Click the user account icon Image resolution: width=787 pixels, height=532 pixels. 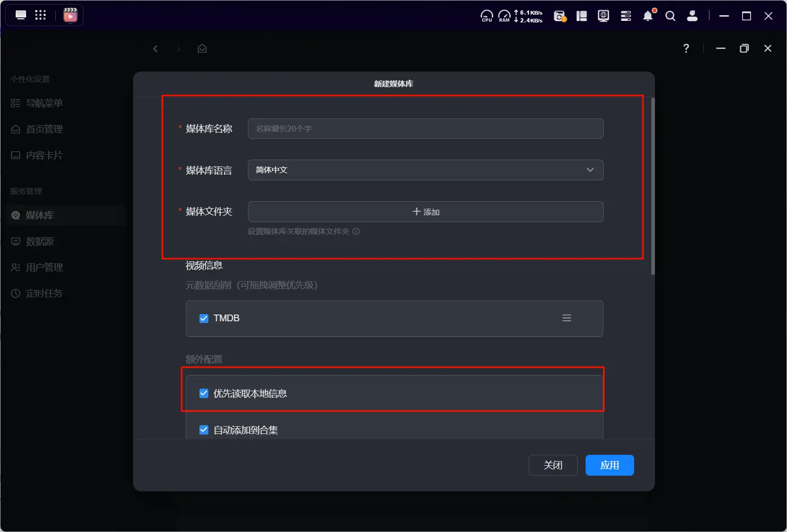692,16
